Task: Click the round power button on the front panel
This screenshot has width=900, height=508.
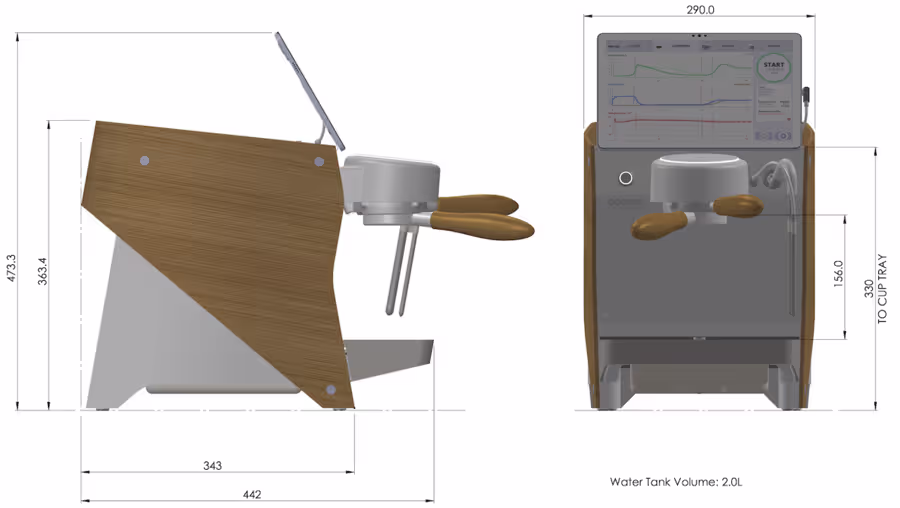Action: coord(626,178)
